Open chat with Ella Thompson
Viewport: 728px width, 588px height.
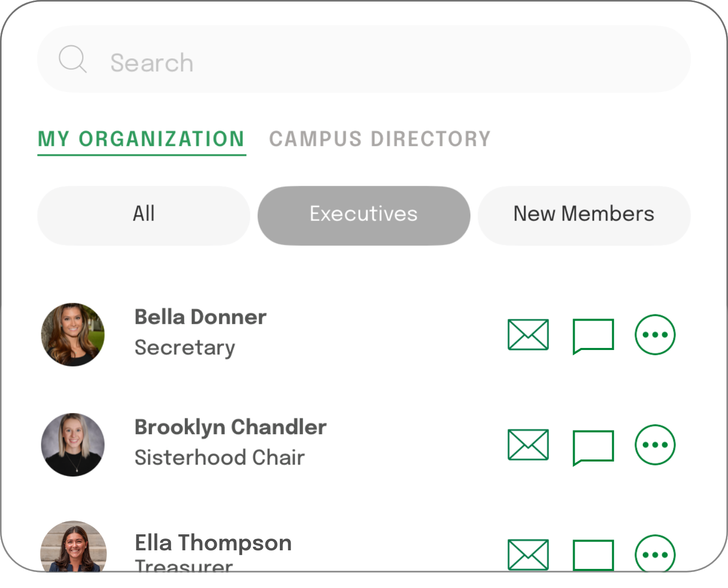coord(593,555)
